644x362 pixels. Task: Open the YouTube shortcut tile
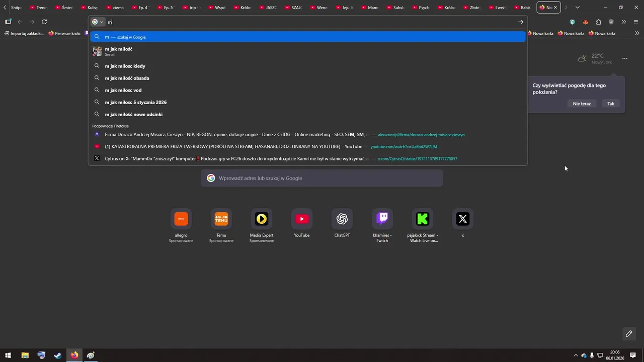[302, 219]
